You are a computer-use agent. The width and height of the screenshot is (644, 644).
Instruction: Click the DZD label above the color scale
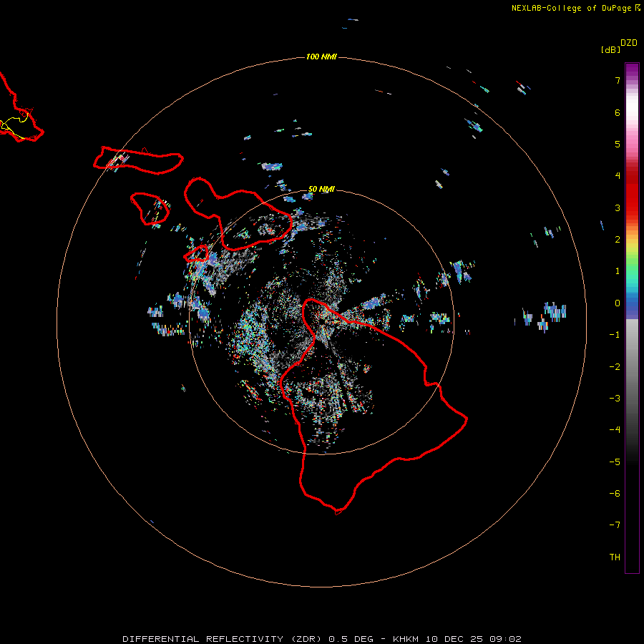[x=629, y=43]
